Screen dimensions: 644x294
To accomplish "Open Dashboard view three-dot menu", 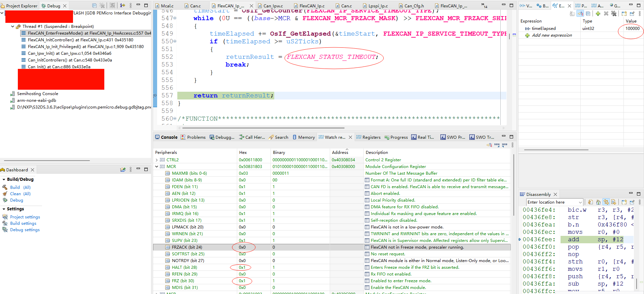I will pos(131,170).
